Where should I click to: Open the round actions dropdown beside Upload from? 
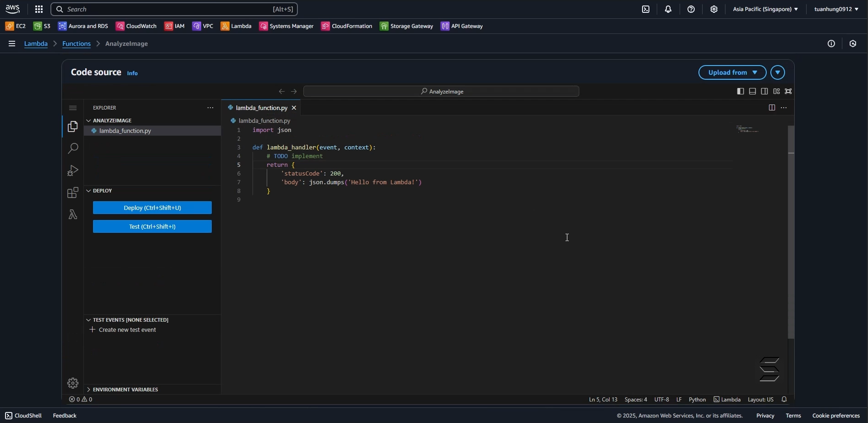pos(778,72)
